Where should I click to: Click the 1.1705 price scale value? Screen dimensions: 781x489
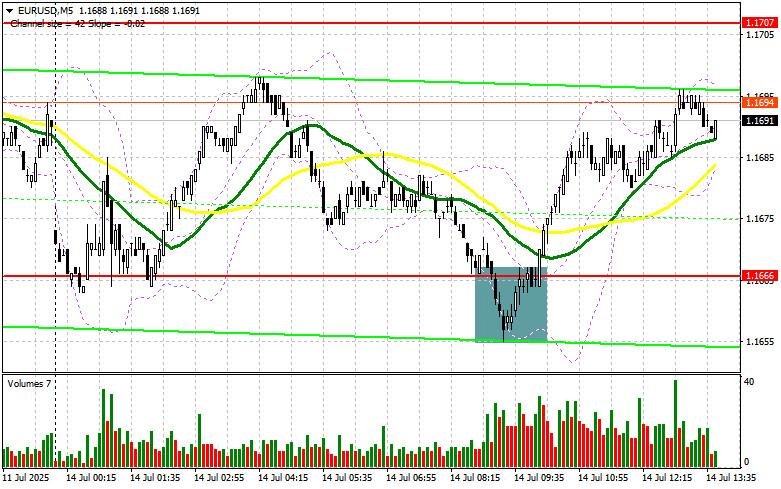[760, 34]
